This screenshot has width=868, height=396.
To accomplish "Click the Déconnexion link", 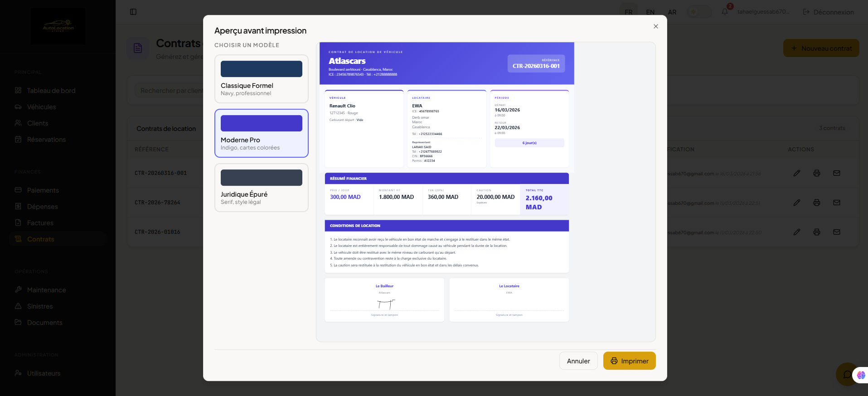I will click(829, 12).
